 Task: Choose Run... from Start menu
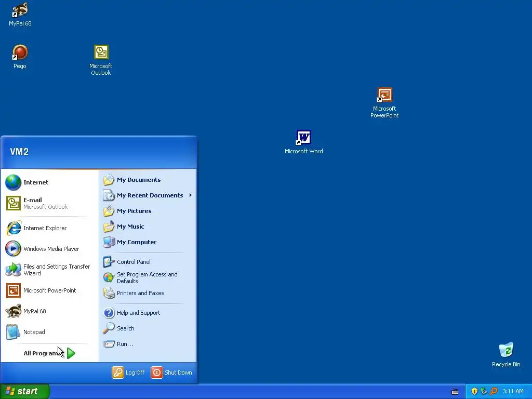click(x=148, y=344)
